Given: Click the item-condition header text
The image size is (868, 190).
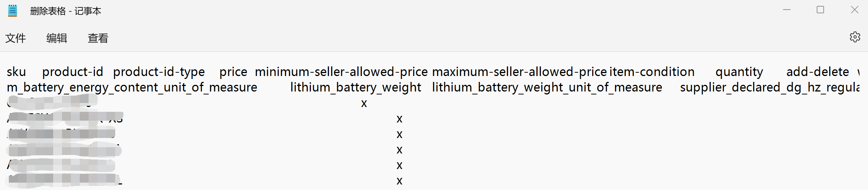Looking at the screenshot, I should tap(652, 72).
